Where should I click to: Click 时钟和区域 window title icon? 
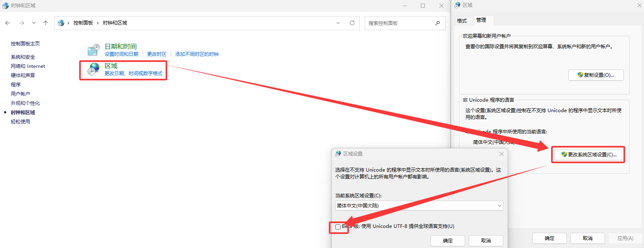(6, 6)
